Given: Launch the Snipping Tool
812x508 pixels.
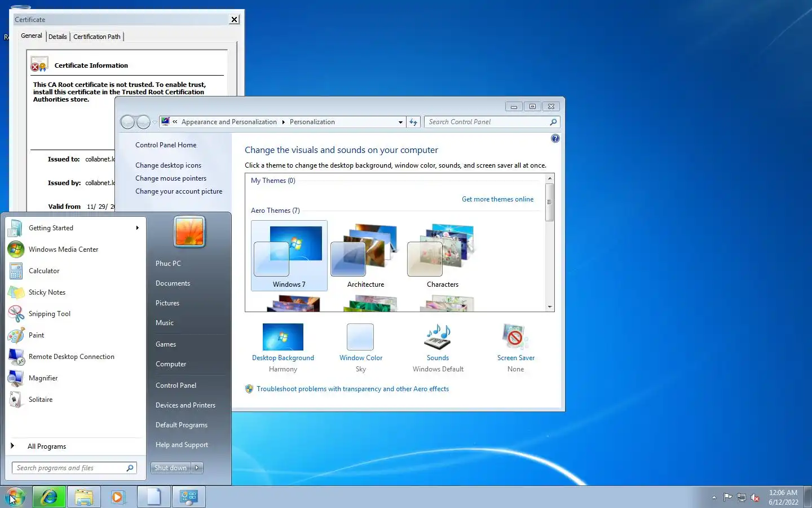Looking at the screenshot, I should point(74,314).
